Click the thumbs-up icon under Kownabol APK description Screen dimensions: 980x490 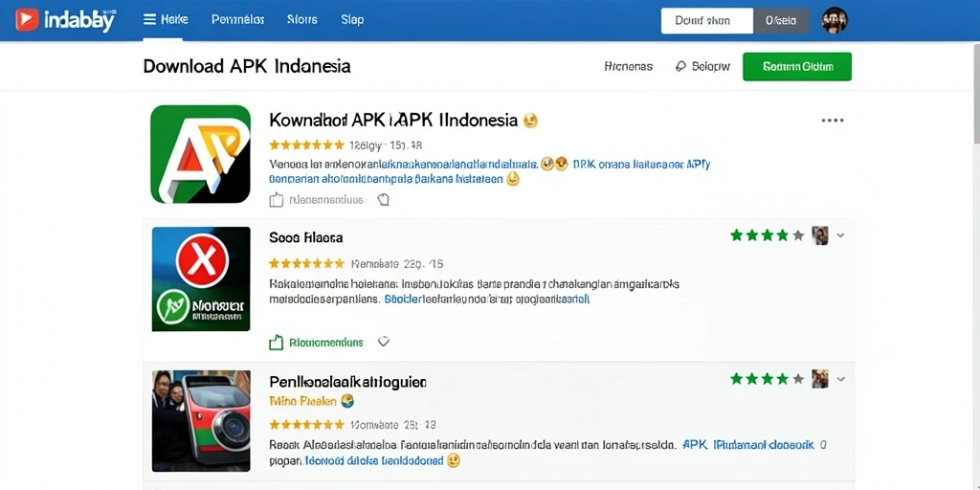tap(276, 200)
